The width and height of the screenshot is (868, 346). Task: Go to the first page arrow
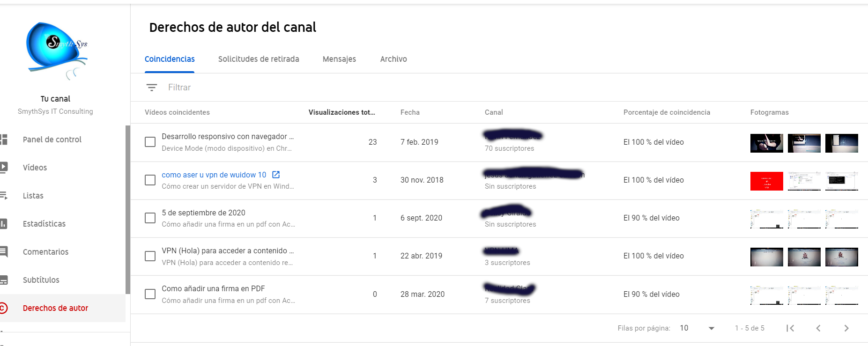[790, 328]
